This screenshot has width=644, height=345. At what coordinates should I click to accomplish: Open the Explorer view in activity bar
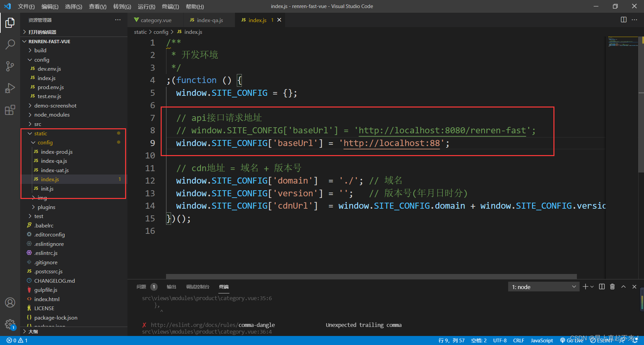pos(10,23)
